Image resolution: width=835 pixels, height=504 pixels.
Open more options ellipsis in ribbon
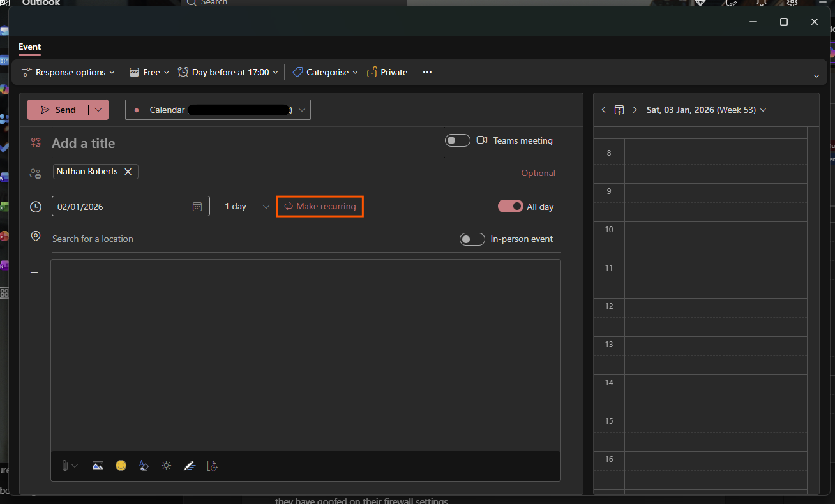point(428,72)
